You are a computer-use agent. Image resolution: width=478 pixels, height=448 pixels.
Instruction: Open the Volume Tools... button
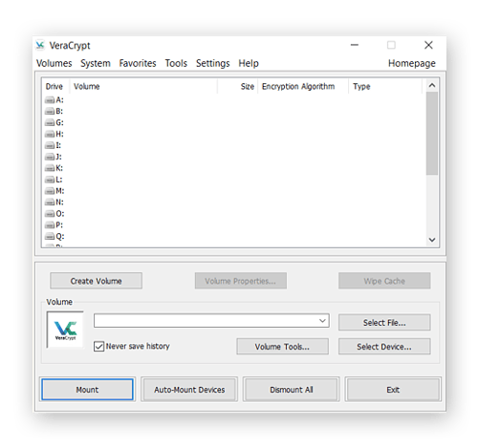click(282, 347)
